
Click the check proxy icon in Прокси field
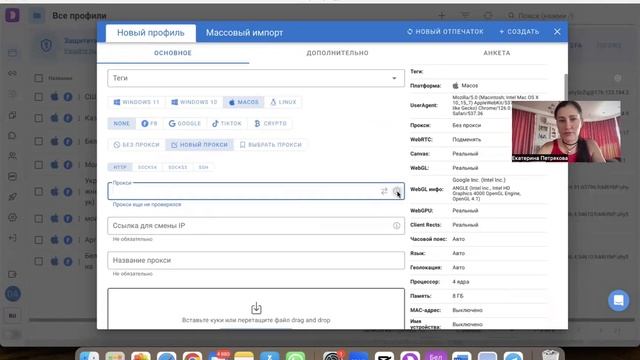click(396, 191)
